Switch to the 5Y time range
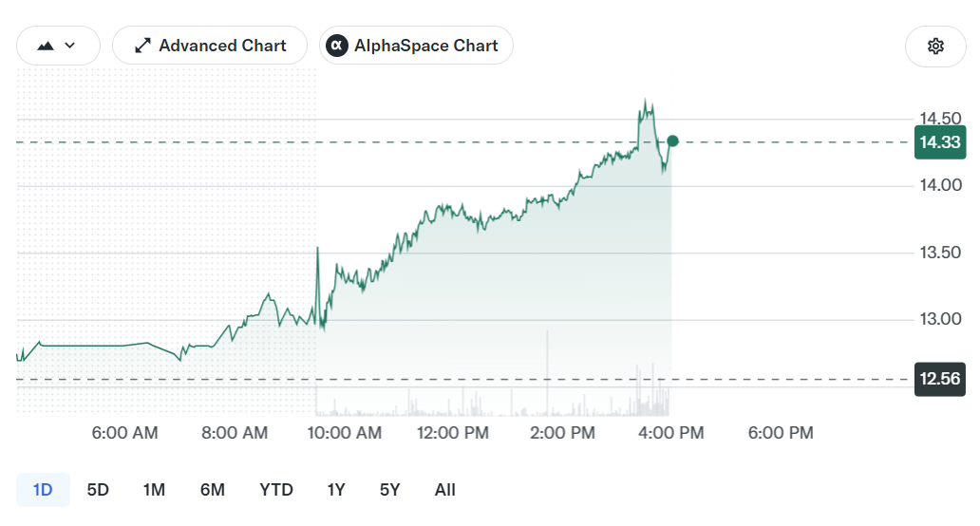The height and width of the screenshot is (526, 980). [390, 490]
